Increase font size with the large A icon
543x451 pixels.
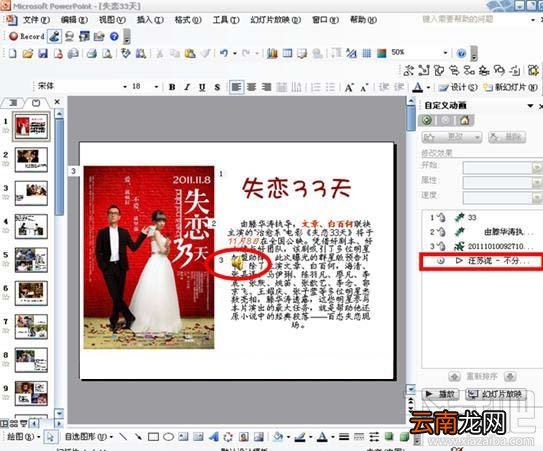(x=349, y=87)
